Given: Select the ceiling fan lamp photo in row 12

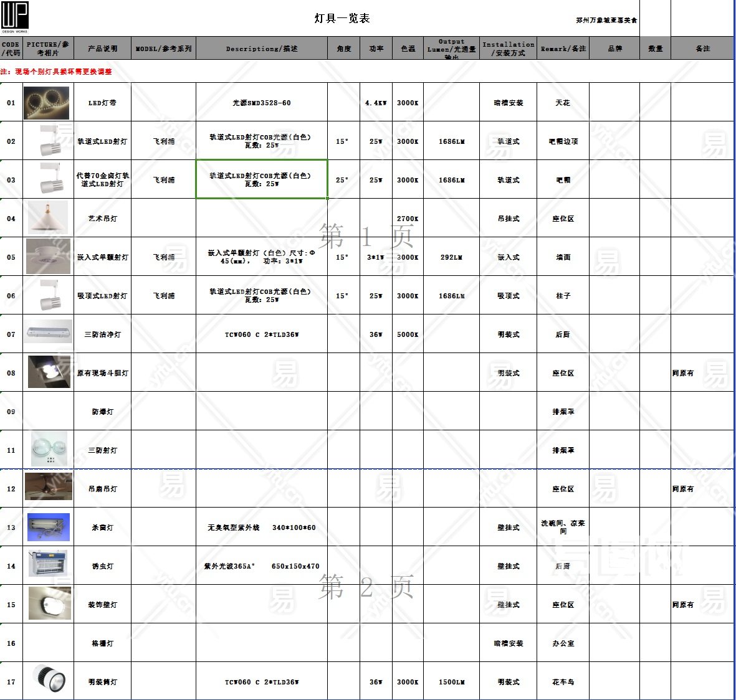Looking at the screenshot, I should tap(48, 486).
